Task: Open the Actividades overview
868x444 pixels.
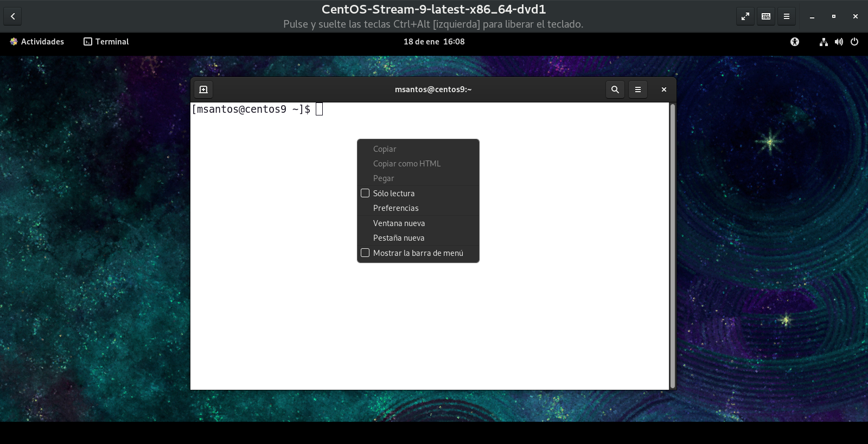Action: tap(37, 42)
